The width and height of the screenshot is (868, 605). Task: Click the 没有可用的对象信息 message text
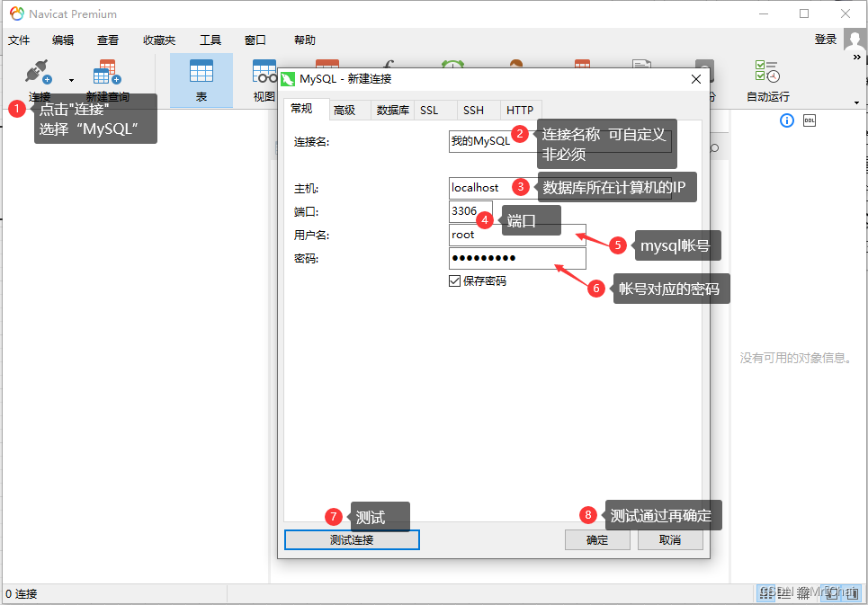click(x=795, y=358)
